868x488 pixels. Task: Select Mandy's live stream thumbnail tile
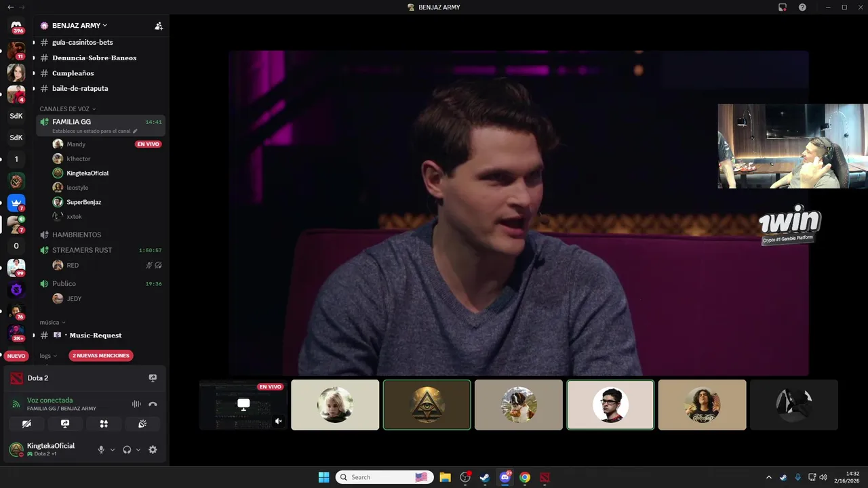click(243, 405)
